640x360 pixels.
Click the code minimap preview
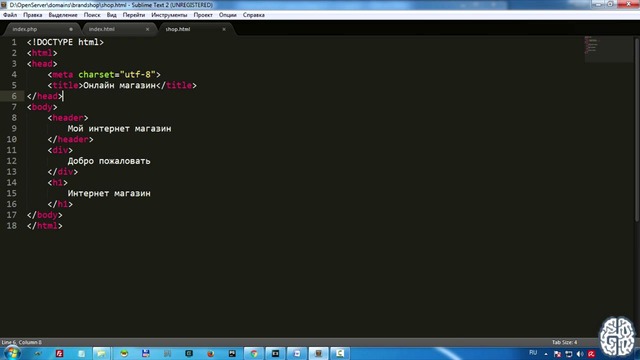click(x=608, y=49)
